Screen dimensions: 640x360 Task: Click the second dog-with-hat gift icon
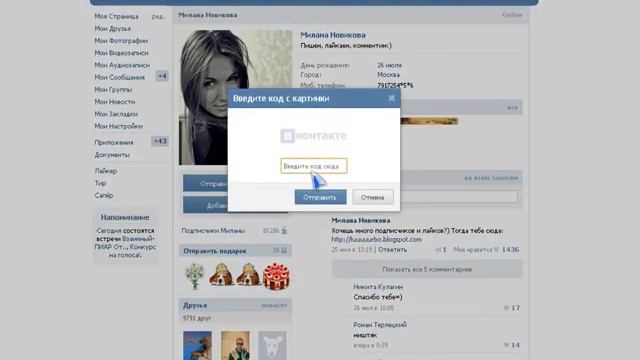coord(249,274)
